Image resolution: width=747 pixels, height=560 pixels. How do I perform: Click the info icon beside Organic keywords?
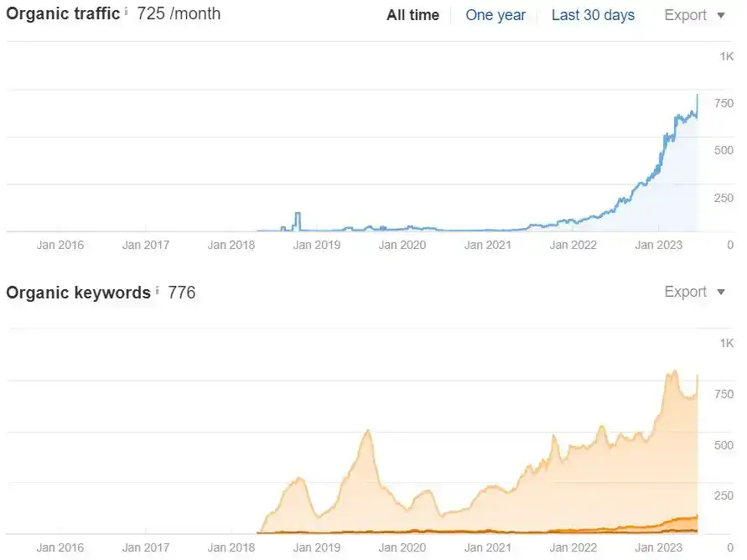pos(158,290)
